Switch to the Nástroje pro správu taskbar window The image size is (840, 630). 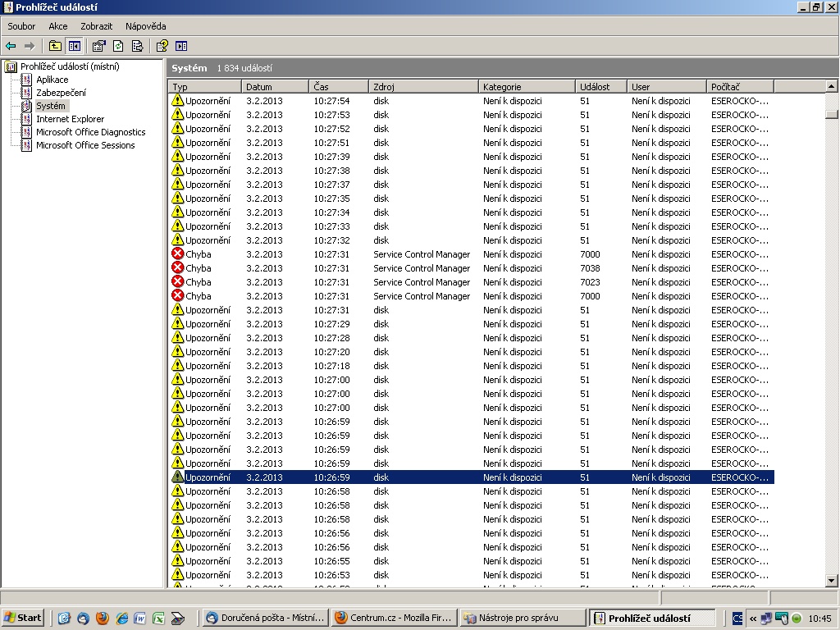(522, 619)
